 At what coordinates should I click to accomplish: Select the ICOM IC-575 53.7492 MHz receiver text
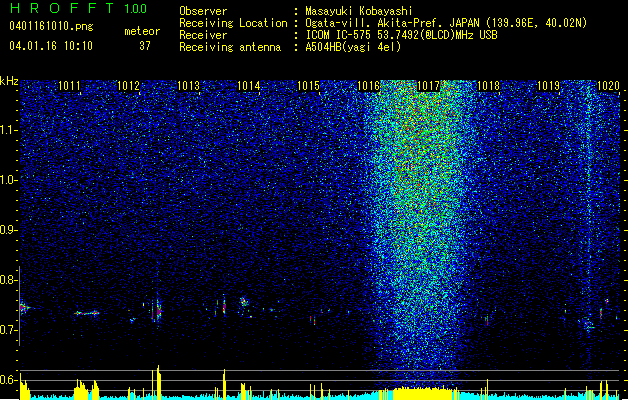coord(402,35)
